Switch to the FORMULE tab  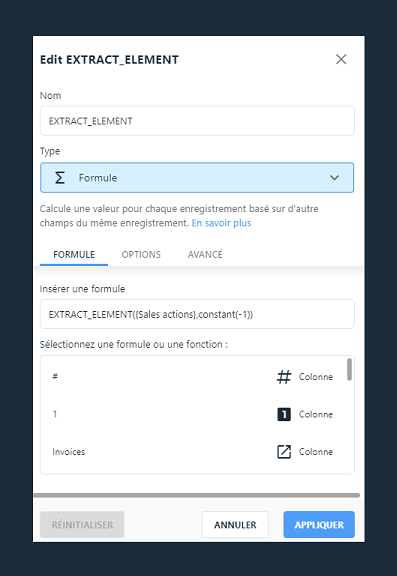(x=74, y=255)
